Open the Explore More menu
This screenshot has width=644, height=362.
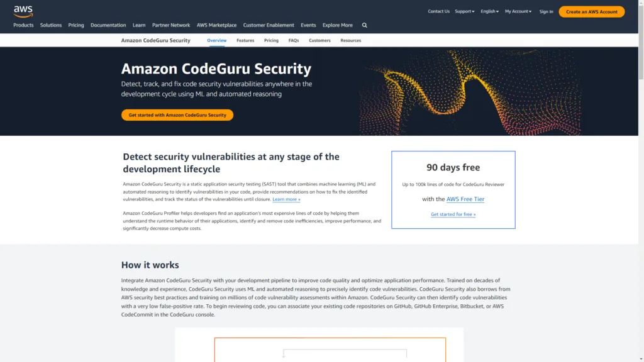[x=337, y=25]
